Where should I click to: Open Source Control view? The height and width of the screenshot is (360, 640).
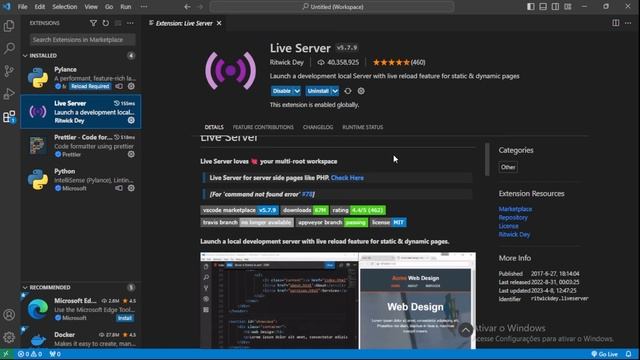pyautogui.click(x=9, y=71)
